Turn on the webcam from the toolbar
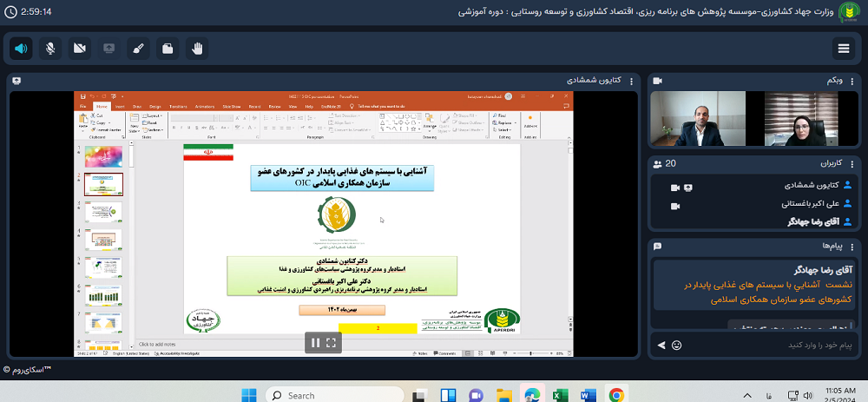868x402 pixels. click(80, 49)
